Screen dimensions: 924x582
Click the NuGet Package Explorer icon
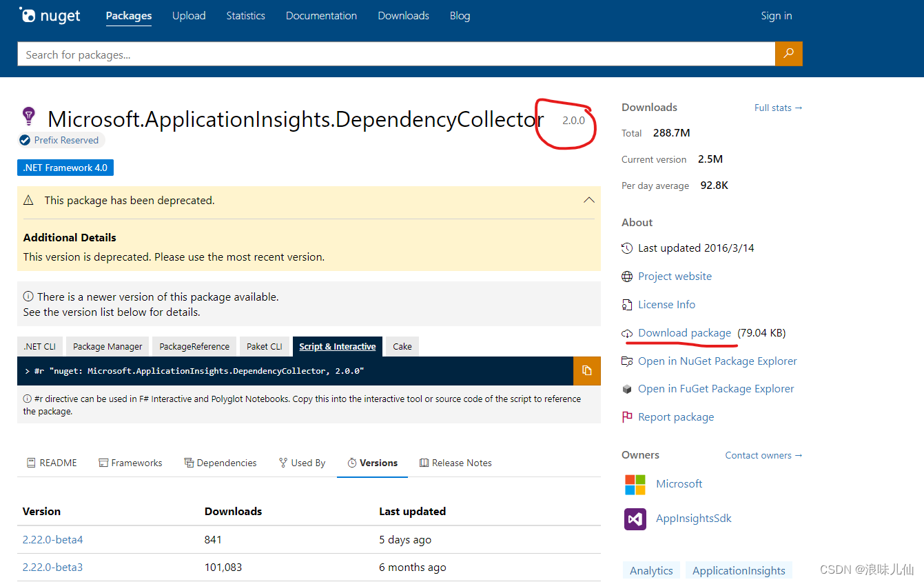[x=627, y=361]
